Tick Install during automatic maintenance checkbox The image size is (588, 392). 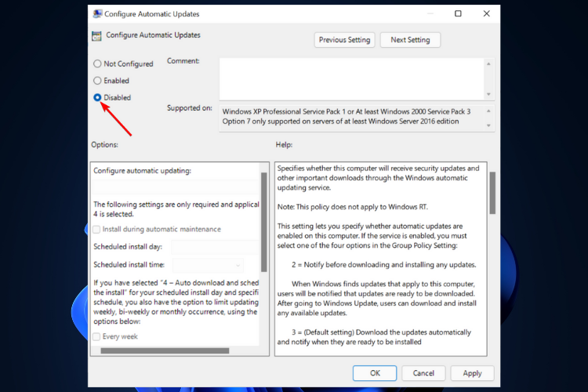[97, 229]
